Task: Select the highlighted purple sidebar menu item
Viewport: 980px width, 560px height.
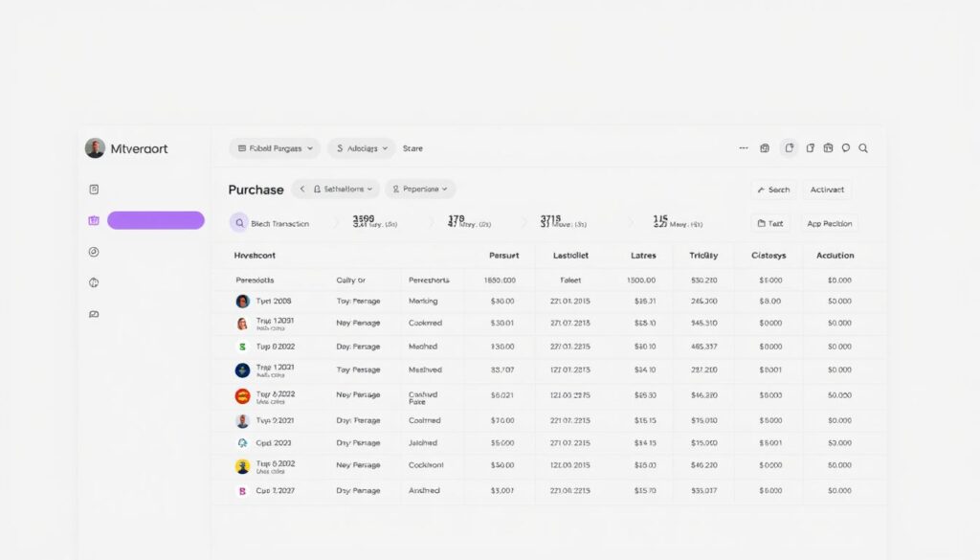Action: coord(155,220)
